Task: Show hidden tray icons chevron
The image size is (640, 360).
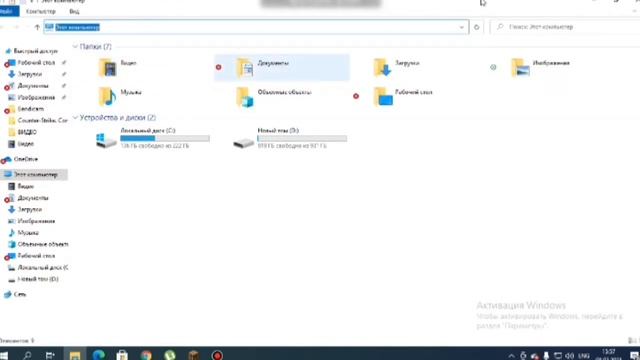Action: click(511, 356)
